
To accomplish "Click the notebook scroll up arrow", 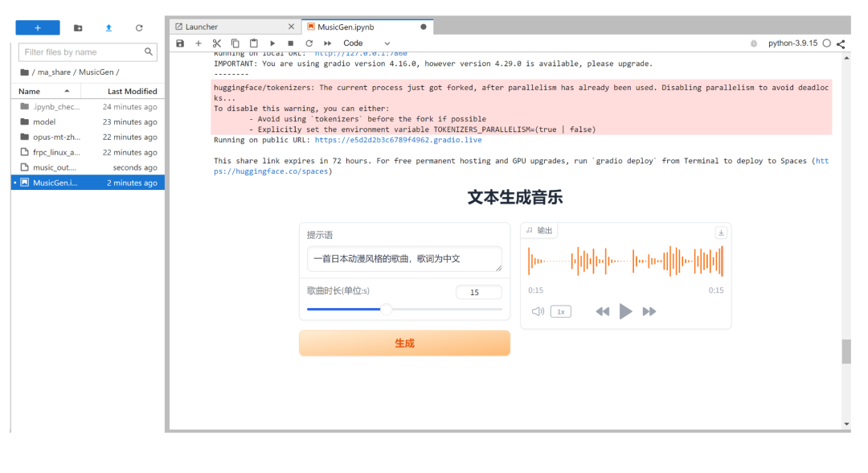I will point(846,58).
